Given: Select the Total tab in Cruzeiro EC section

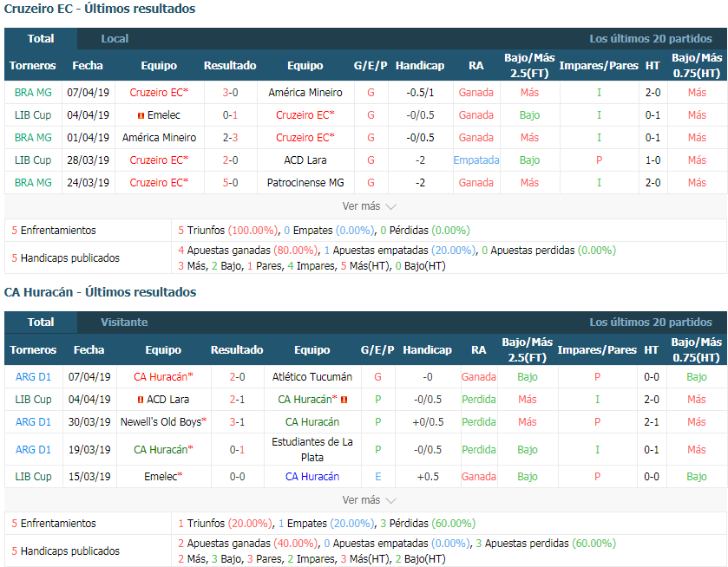Looking at the screenshot, I should click(x=41, y=38).
